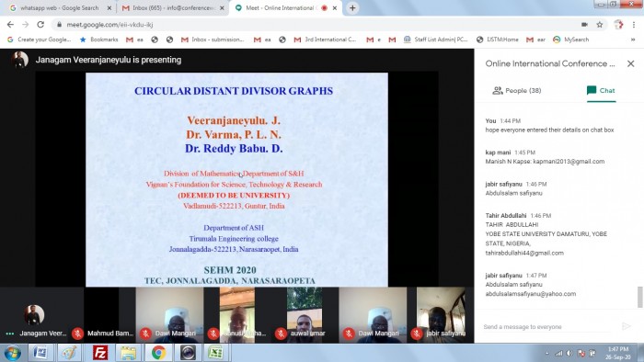This screenshot has width=644, height=362.
Task: Open the 'Staff List Admin' bookmark
Action: coord(436,40)
